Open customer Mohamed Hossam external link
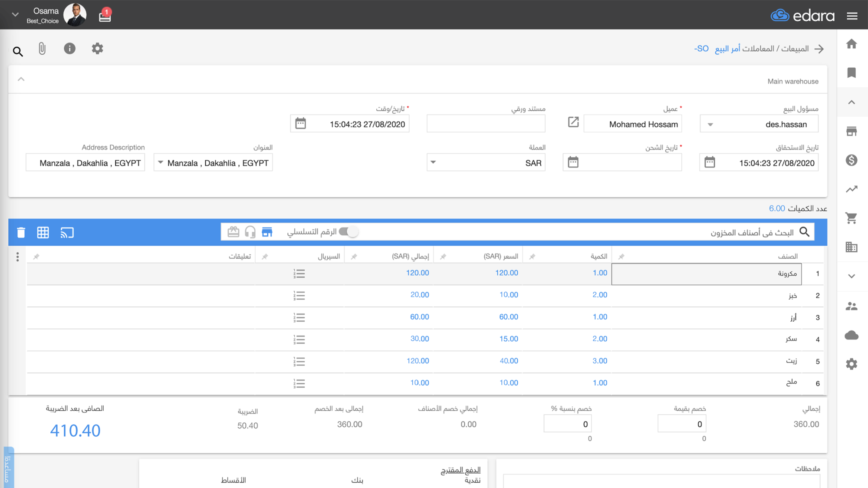 (573, 122)
